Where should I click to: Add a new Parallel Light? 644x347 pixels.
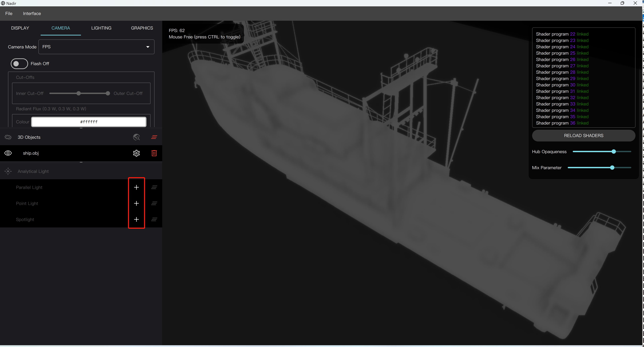pos(136,187)
